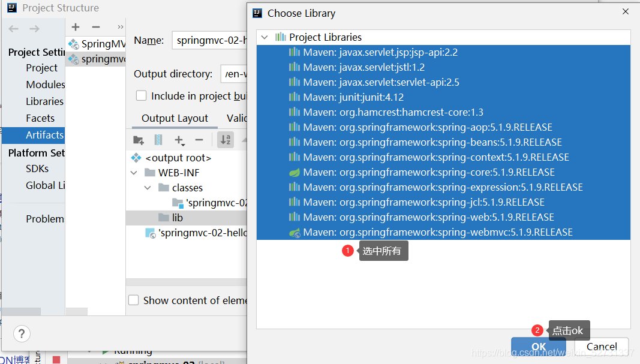Enable Include in project build checkbox
Screen dimensions: 640x364
[141, 96]
